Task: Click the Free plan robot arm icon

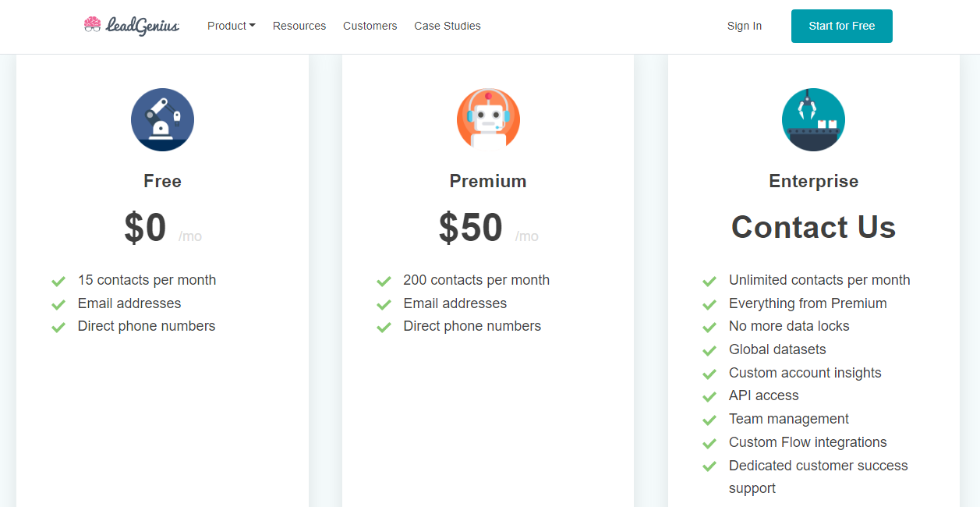Action: [x=162, y=119]
